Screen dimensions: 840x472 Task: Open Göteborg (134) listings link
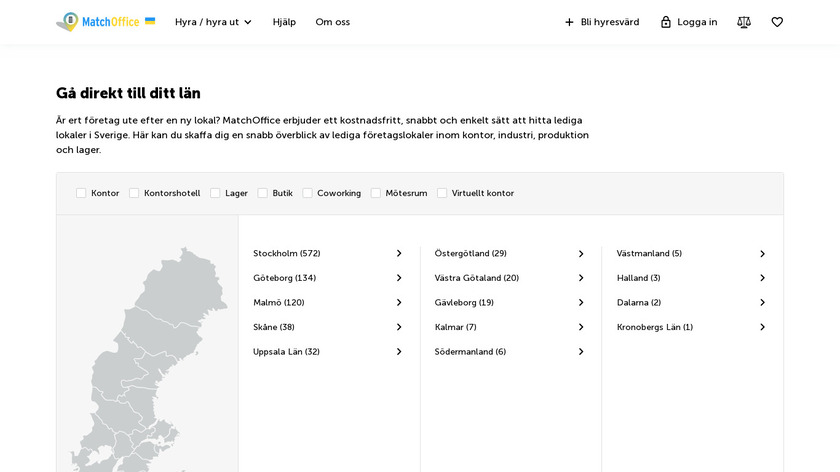coord(284,278)
